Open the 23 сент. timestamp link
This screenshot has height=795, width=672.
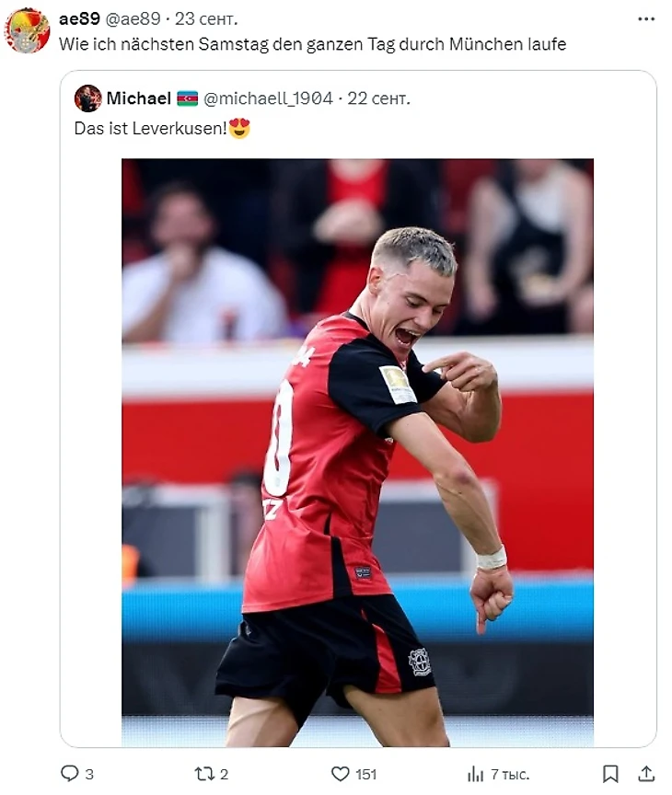click(206, 18)
